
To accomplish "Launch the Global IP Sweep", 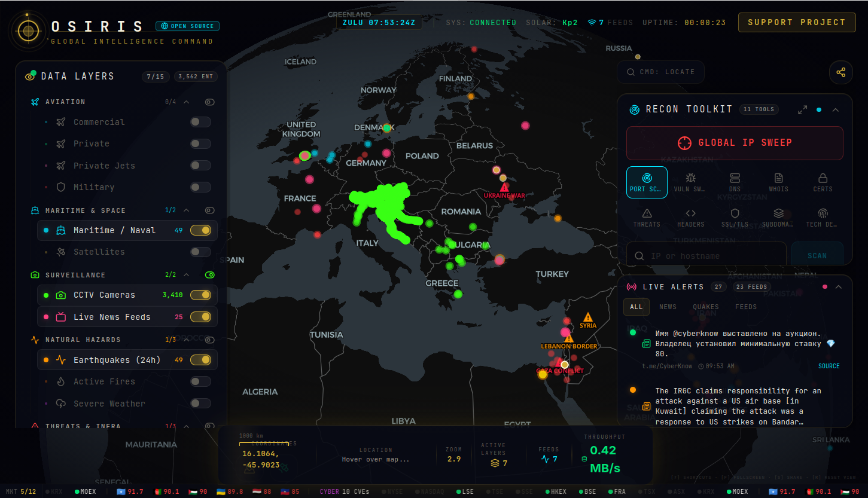I will [x=735, y=143].
